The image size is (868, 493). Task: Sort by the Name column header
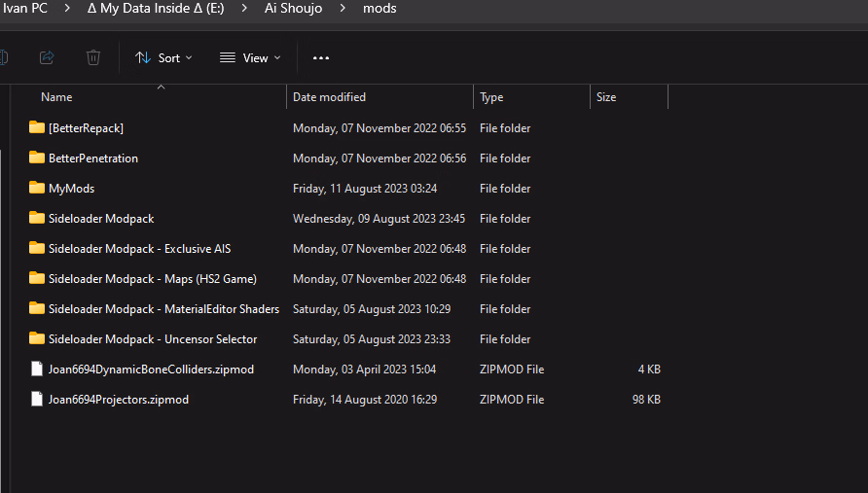[56, 97]
